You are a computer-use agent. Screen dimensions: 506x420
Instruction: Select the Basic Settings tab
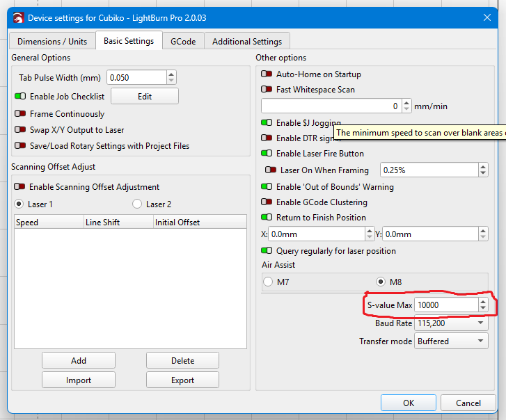(x=129, y=40)
